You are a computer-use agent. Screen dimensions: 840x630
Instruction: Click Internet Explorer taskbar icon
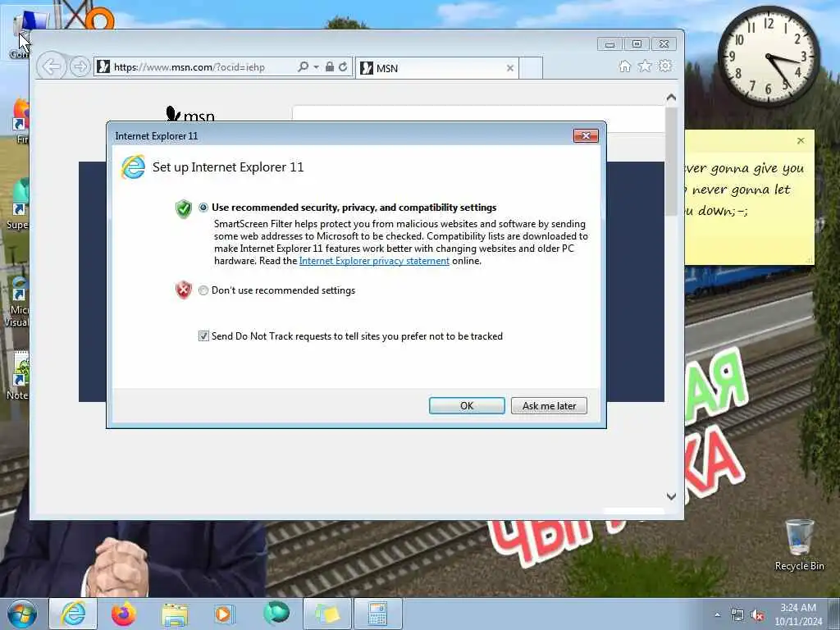[x=73, y=614]
